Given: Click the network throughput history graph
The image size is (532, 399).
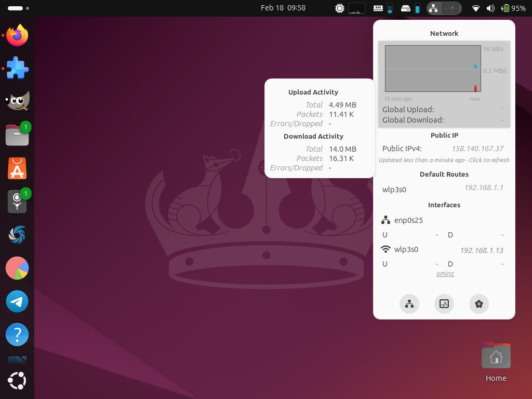Looking at the screenshot, I should (x=433, y=69).
